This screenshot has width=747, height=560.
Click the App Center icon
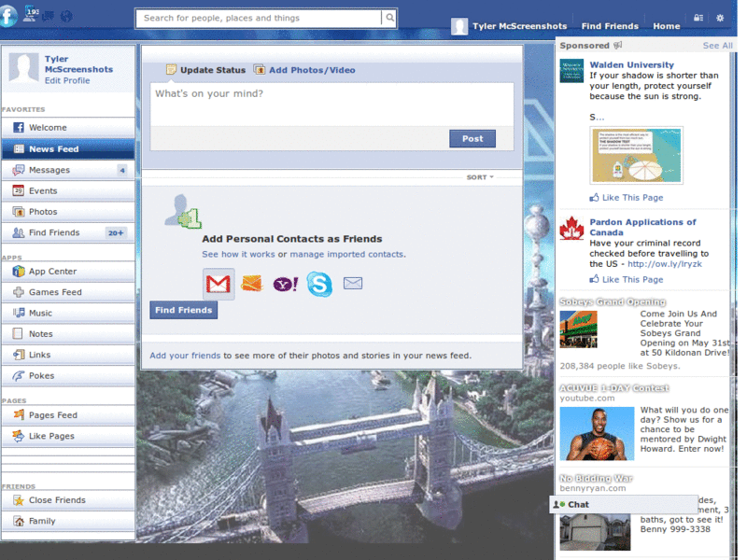click(18, 271)
